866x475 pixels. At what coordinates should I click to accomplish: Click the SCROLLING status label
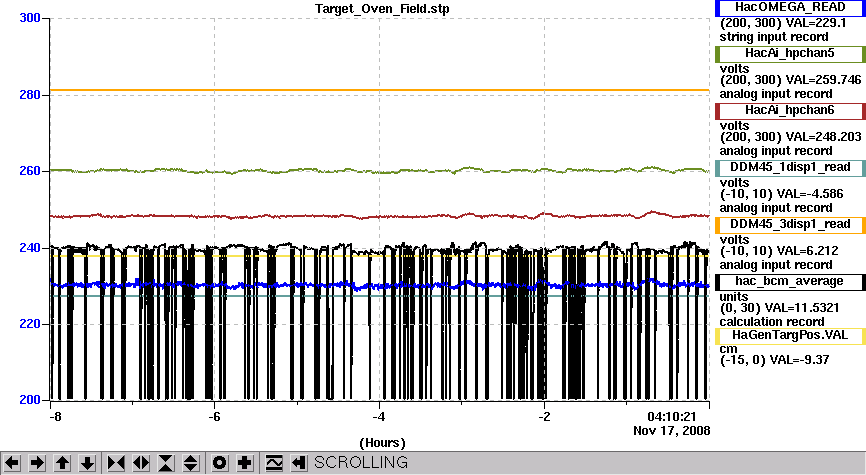click(361, 462)
